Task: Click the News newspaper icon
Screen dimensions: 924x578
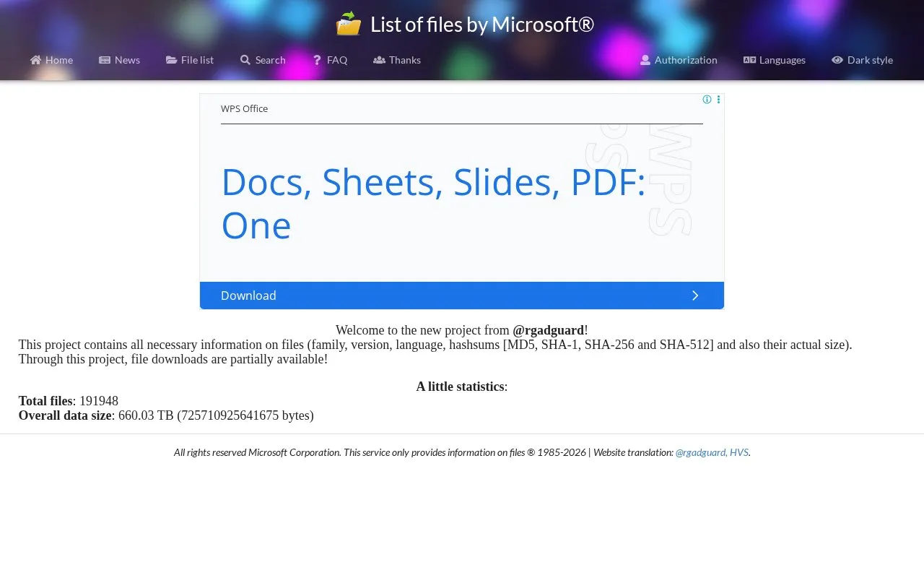Action: (105, 60)
